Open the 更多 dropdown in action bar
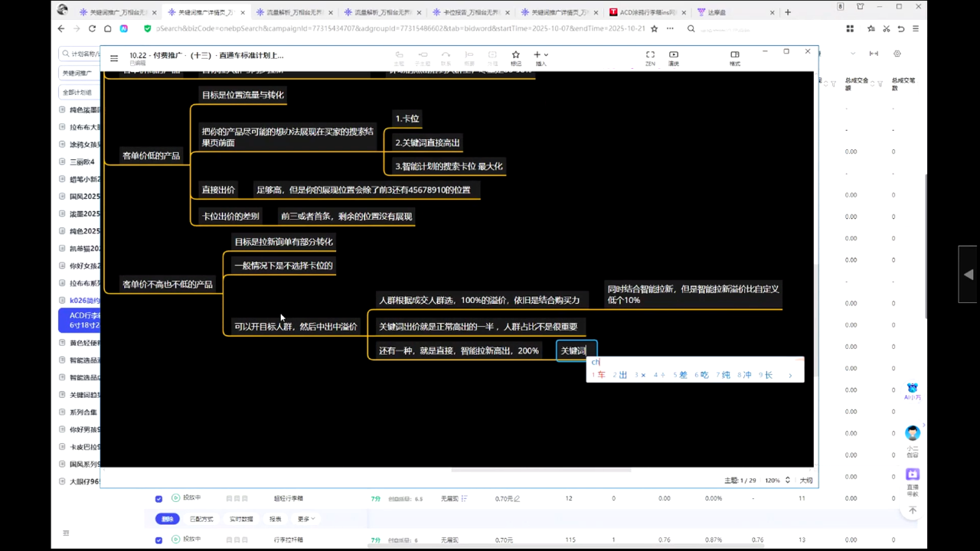980x551 pixels. (305, 519)
